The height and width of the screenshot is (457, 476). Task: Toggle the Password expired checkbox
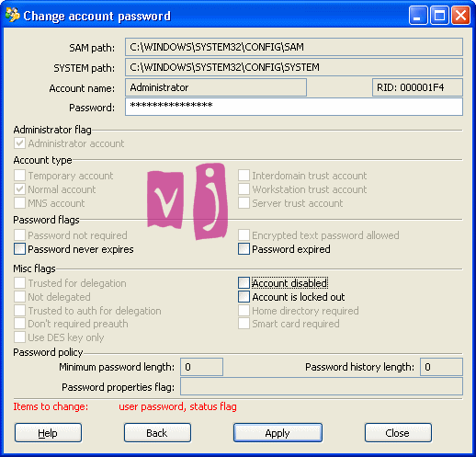pos(244,249)
